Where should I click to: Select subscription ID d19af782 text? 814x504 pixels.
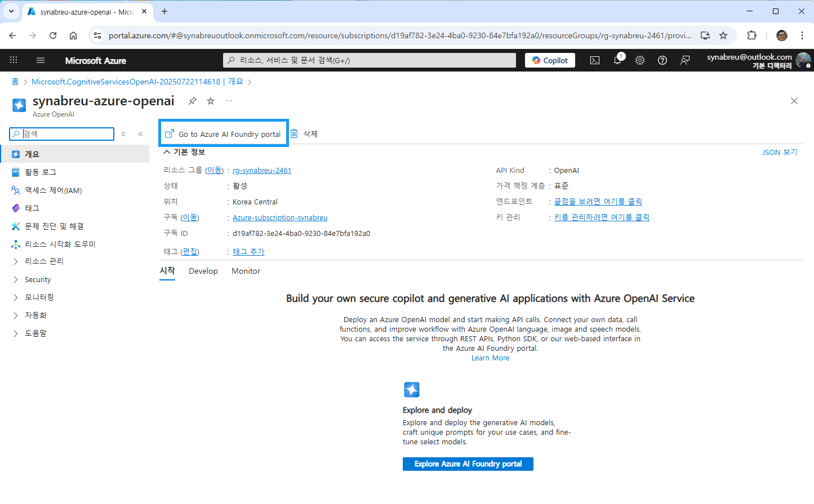(x=301, y=233)
